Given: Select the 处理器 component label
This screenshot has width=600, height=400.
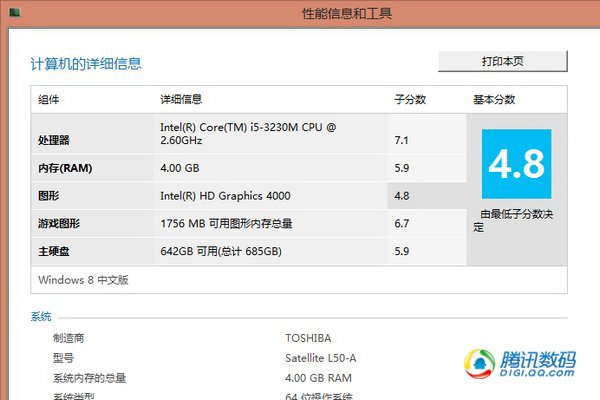Looking at the screenshot, I should [54, 140].
